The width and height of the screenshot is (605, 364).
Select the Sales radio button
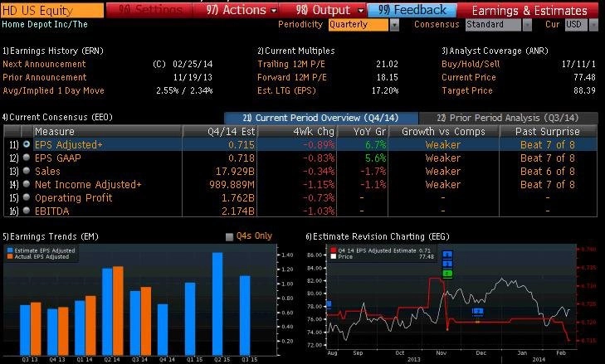coord(27,171)
